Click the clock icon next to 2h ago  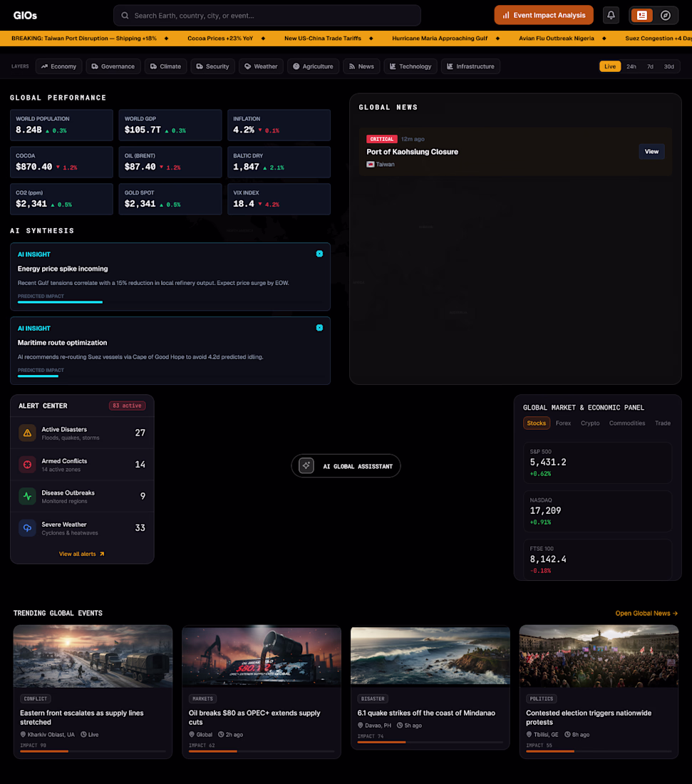(x=221, y=735)
